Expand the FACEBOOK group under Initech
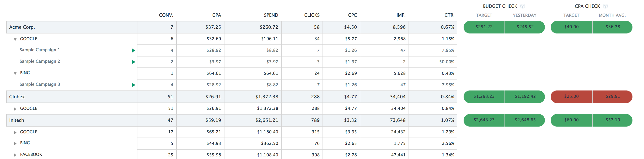Screen dimensions: 644x159 15,155
